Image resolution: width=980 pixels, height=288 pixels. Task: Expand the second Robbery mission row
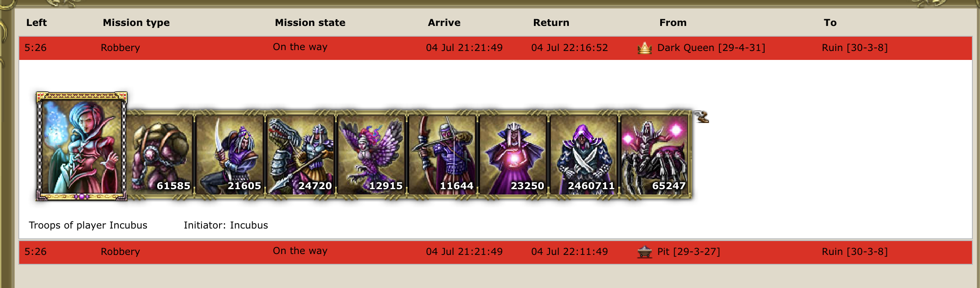point(495,252)
